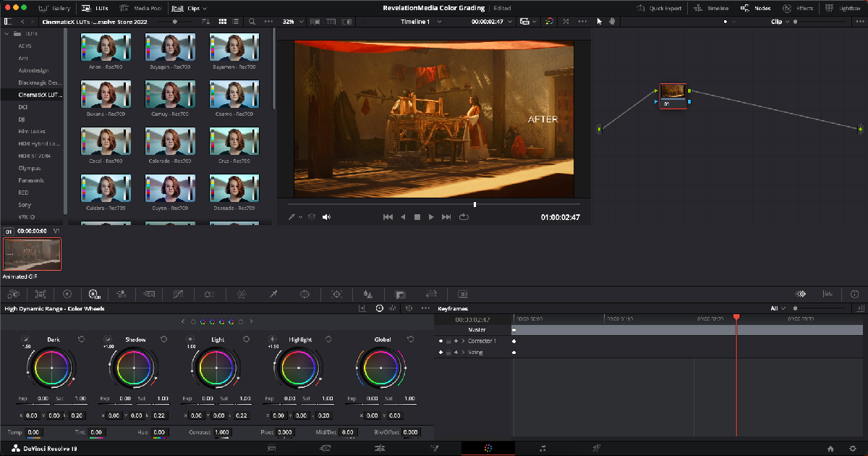The width and height of the screenshot is (868, 456).
Task: Open the Power Windows palette
Action: click(x=305, y=295)
